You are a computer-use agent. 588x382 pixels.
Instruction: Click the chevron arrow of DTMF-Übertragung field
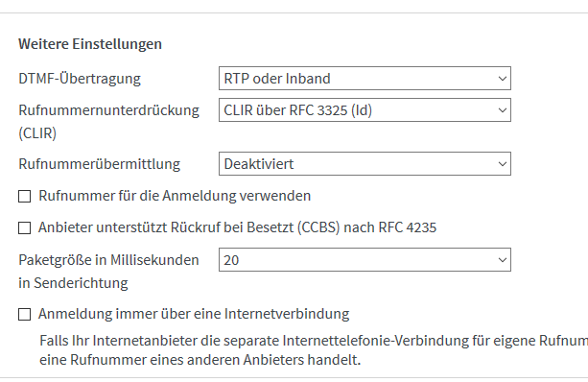pos(502,79)
